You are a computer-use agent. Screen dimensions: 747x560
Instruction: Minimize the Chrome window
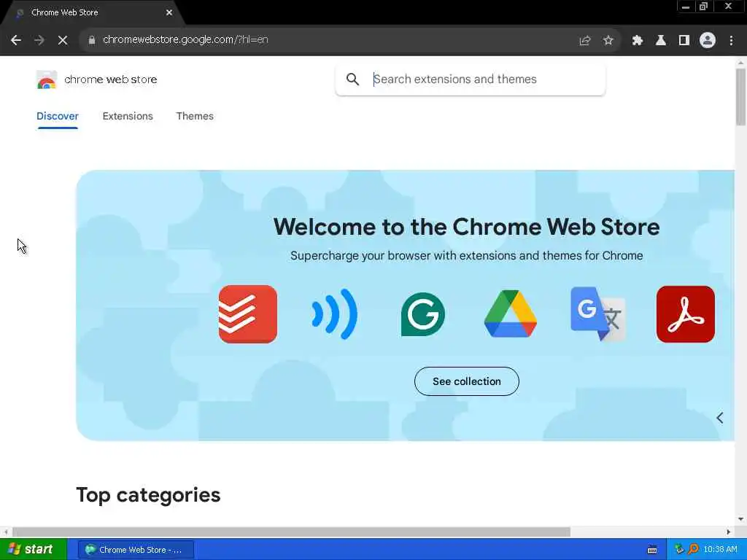click(x=686, y=7)
